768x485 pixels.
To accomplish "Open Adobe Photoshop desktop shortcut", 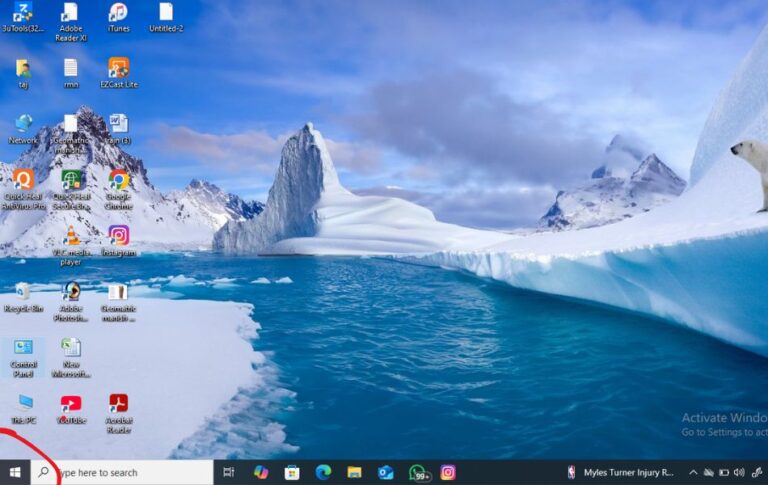I will [71, 291].
